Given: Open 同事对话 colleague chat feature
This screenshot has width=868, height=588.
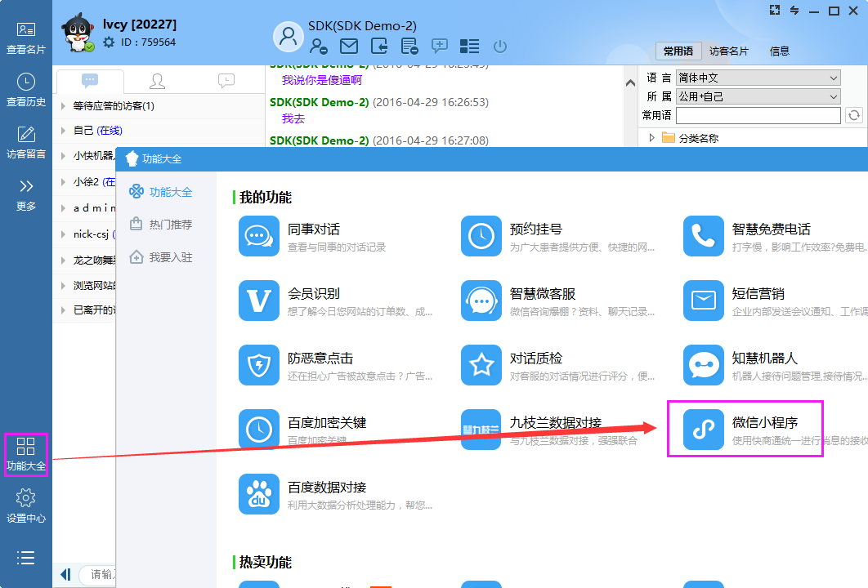Looking at the screenshot, I should [x=259, y=236].
